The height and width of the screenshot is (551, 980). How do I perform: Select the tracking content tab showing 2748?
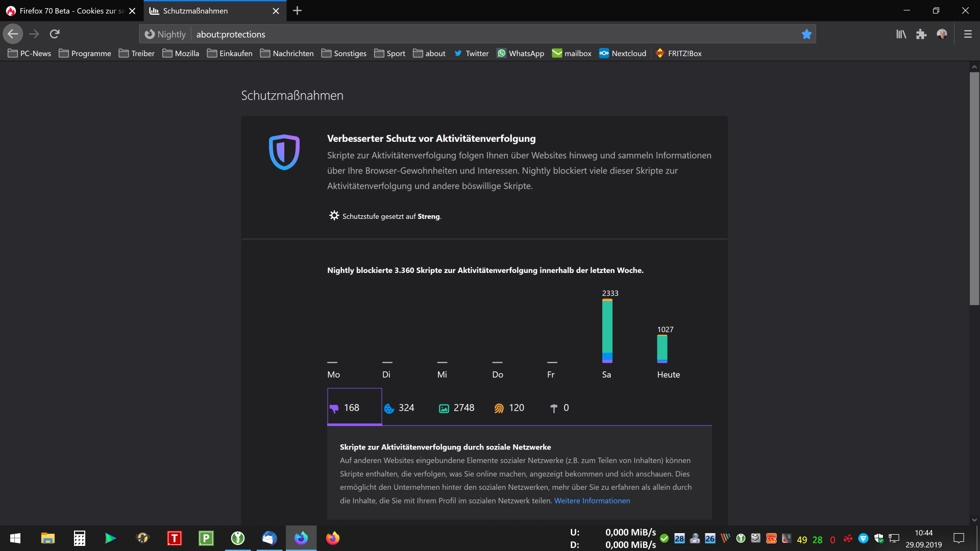457,408
